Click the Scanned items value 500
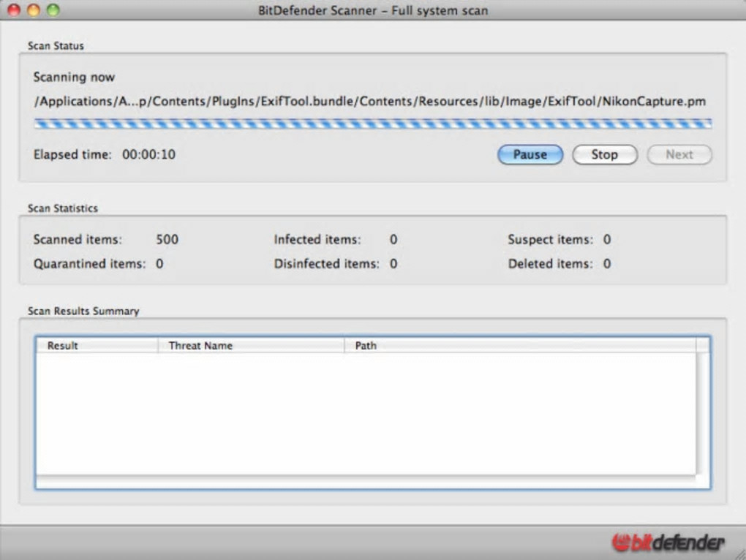The height and width of the screenshot is (560, 746). (167, 239)
